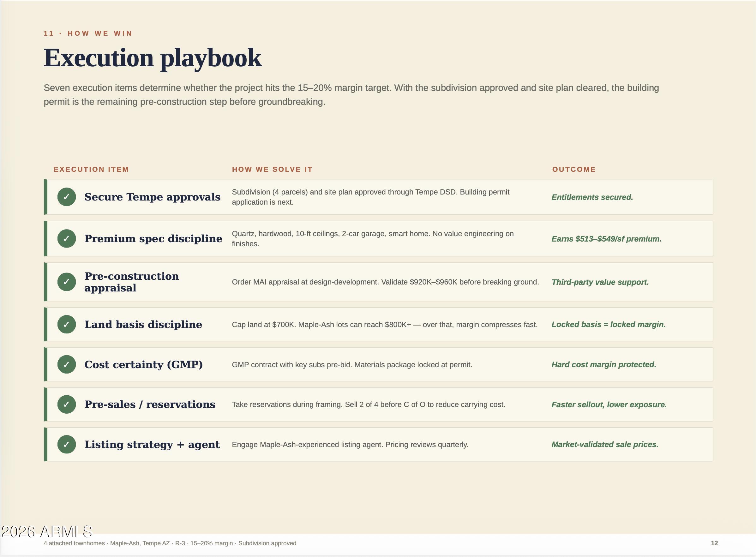Click the page number 12 in footer
Image resolution: width=756 pixels, height=557 pixels.
pyautogui.click(x=714, y=543)
